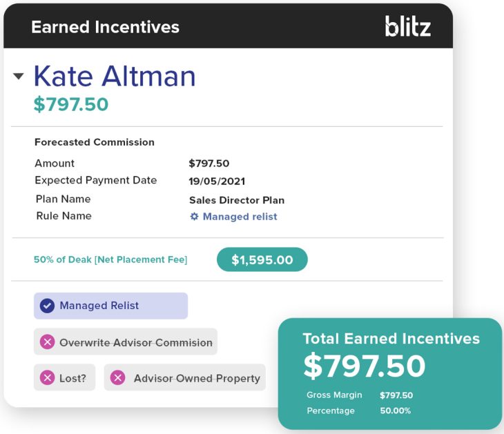Screen dimensions: 504x434
Task: Click the Sales Director Plan value
Action: (x=237, y=200)
